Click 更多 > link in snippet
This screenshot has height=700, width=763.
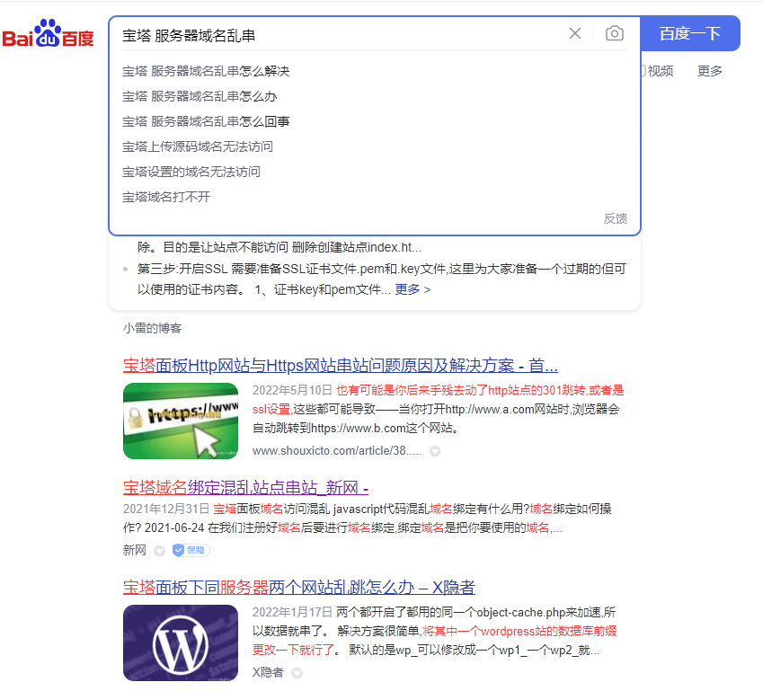coord(413,289)
